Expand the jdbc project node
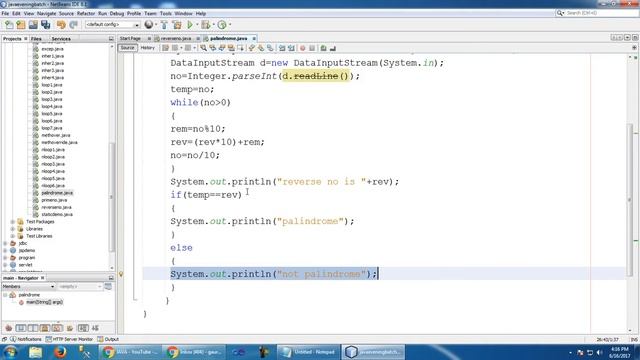This screenshot has width=640, height=360. 5,243
